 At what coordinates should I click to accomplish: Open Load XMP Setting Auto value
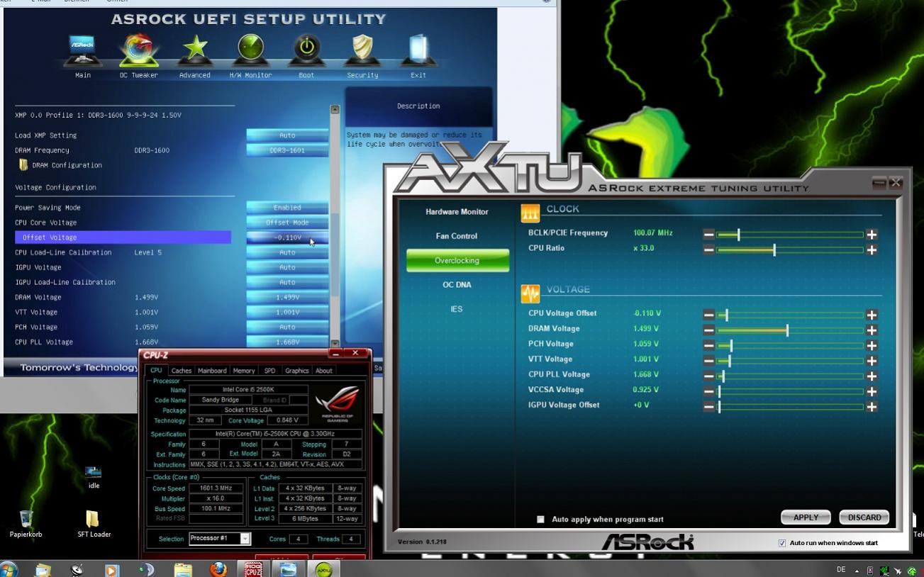[287, 135]
